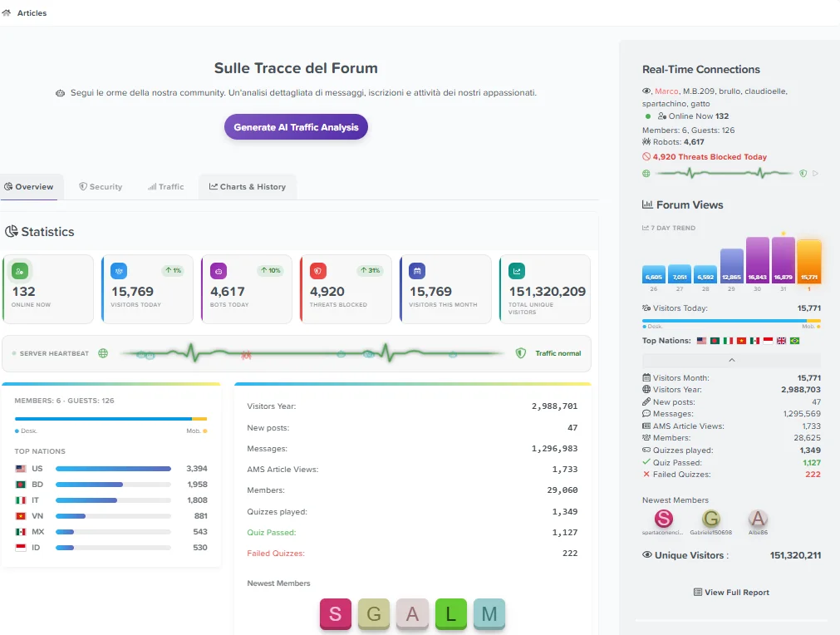Click the Forum Views bar chart icon
Screen dimensions: 840x635
(647, 204)
